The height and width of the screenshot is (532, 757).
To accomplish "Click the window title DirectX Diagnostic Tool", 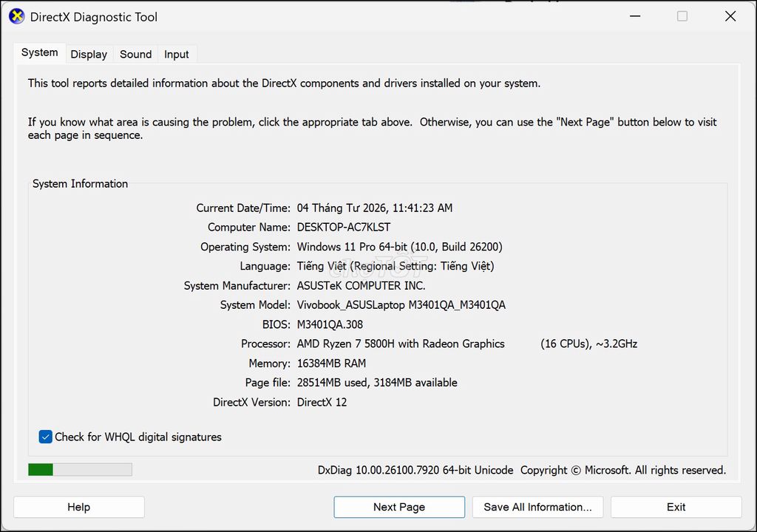I will [94, 16].
